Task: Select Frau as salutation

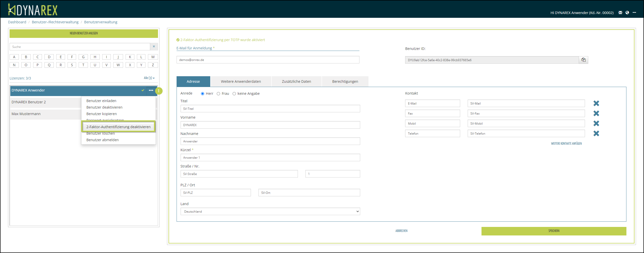Action: [218, 94]
